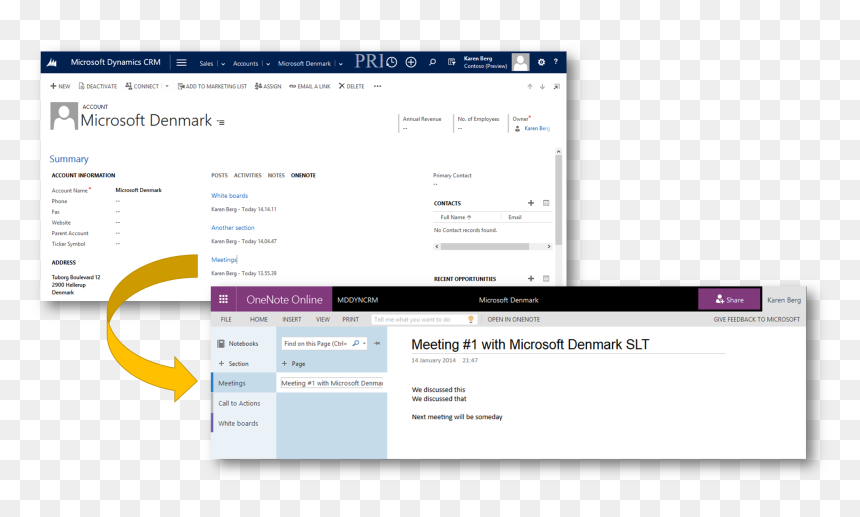Click Delete in the command bar
Screen dimensions: 860x517
tap(352, 86)
